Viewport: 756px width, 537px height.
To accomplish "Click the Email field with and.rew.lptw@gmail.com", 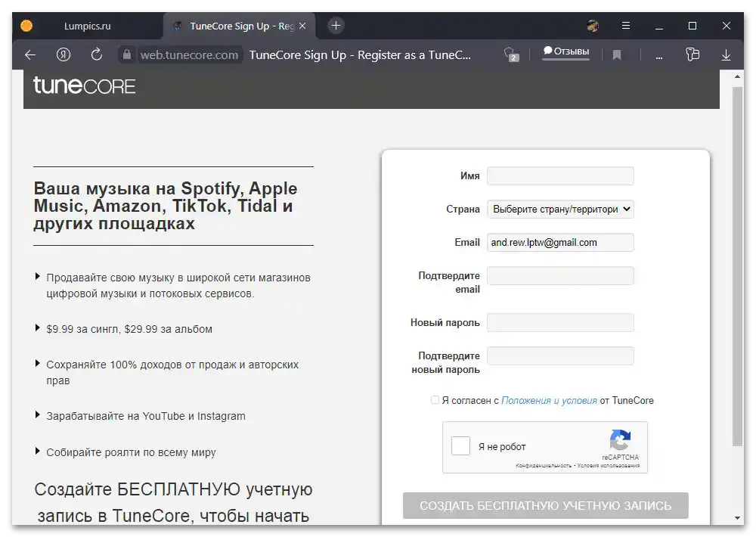I will point(560,243).
